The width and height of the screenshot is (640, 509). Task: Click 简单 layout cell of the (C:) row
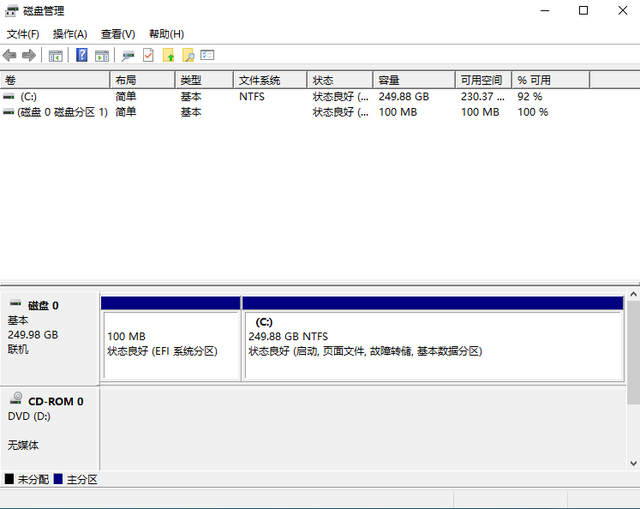[126, 97]
